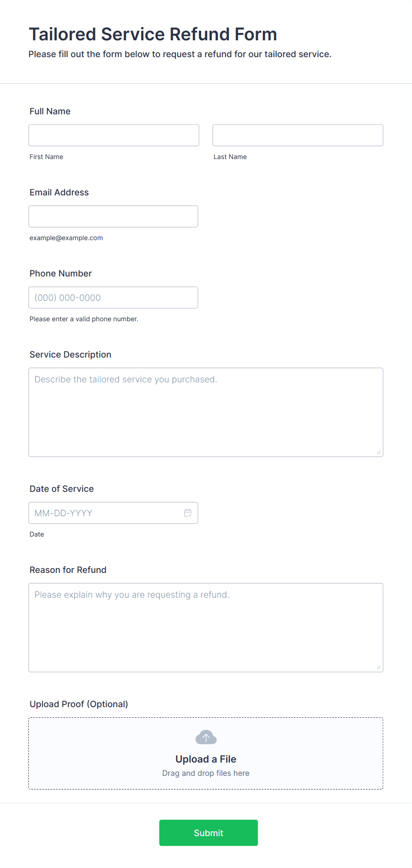Click the Date of Service label
Viewport: 412px width, 868px height.
(x=62, y=489)
